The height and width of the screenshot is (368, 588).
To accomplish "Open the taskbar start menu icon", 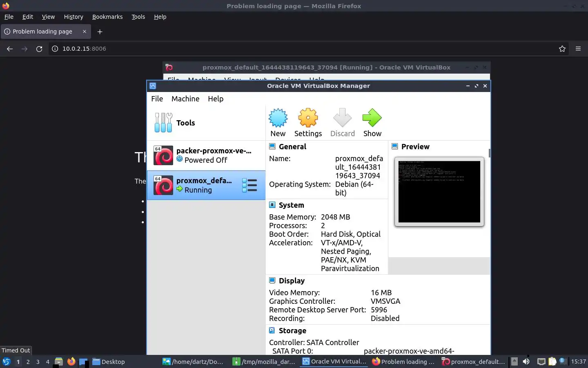I will 6,361.
